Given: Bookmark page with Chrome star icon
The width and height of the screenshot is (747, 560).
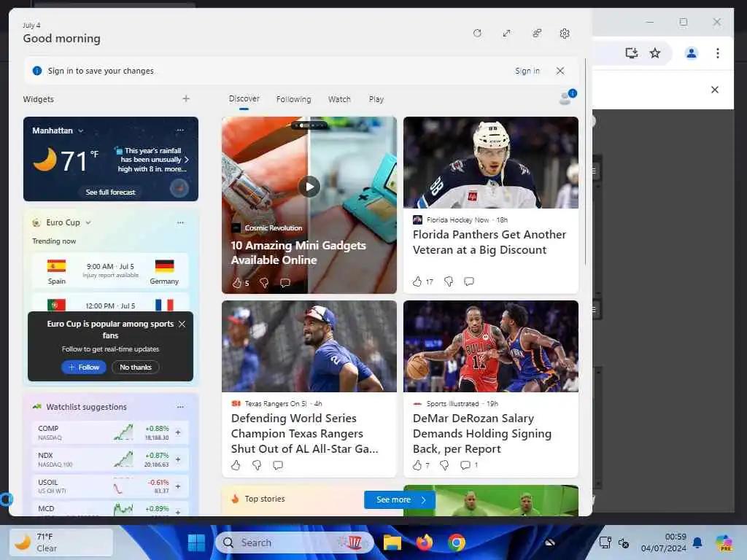Looking at the screenshot, I should [655, 52].
